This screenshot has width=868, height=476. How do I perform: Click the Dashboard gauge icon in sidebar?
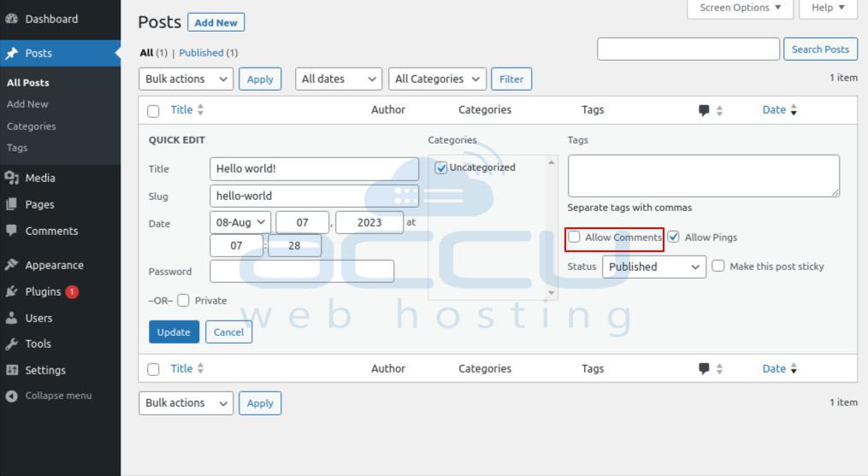click(x=12, y=19)
